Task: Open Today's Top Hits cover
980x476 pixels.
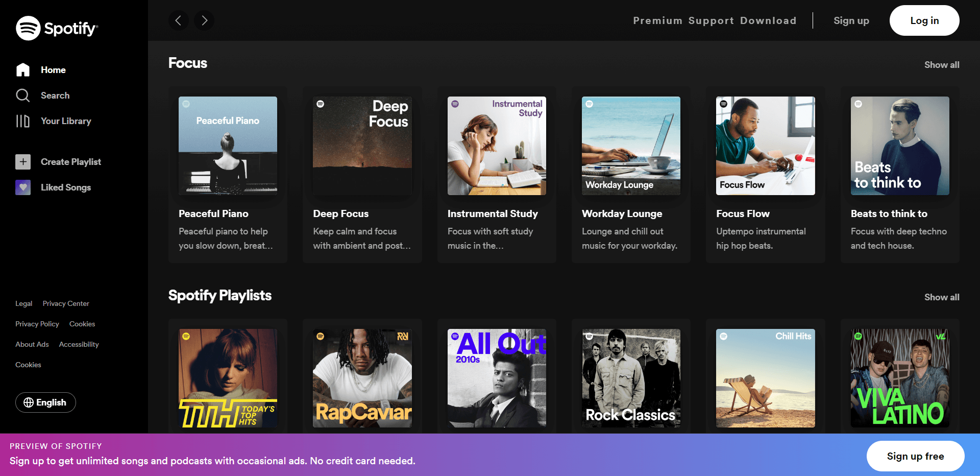Action: tap(228, 378)
